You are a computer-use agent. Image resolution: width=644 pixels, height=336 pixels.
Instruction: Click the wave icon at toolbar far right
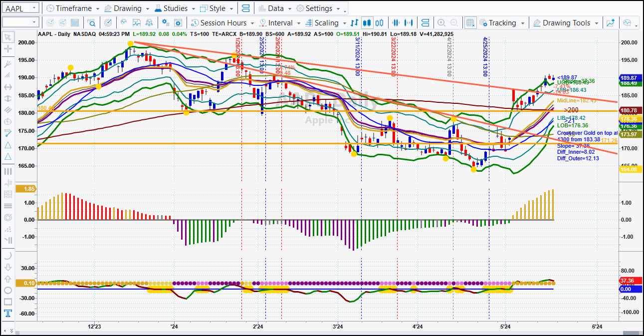[x=627, y=23]
